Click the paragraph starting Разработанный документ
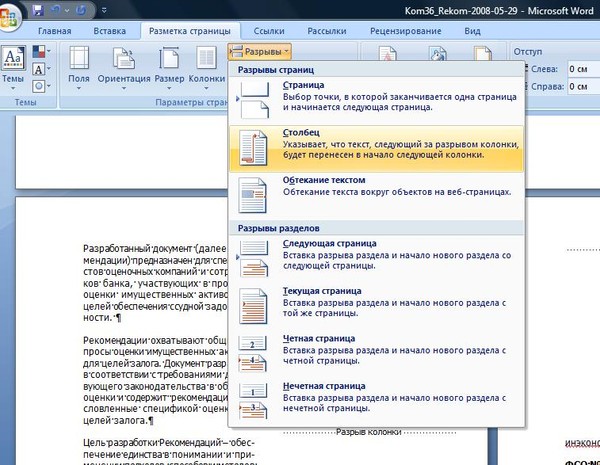The width and height of the screenshot is (600, 465). point(155,283)
